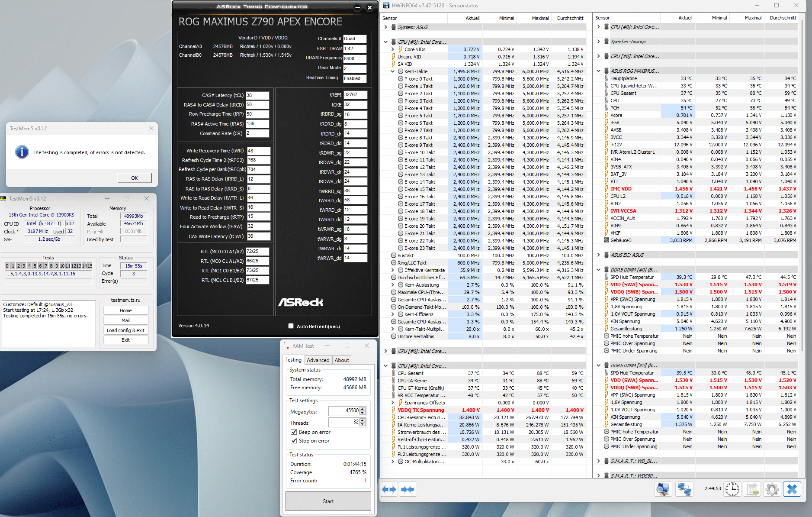Click the Bustakt clock icon
Image resolution: width=812 pixels, height=517 pixels.
(x=394, y=255)
